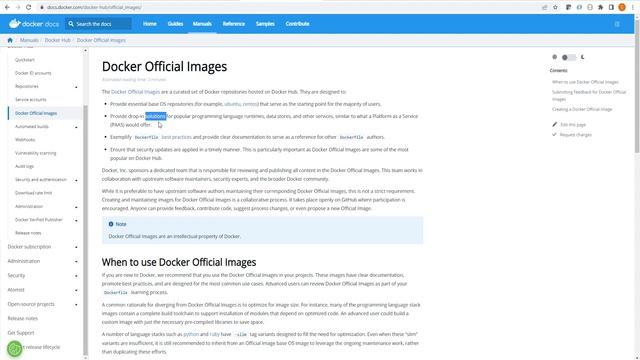Click the pencil icon beside Edit this page
Viewport: 640px width, 360px height.
click(554, 124)
